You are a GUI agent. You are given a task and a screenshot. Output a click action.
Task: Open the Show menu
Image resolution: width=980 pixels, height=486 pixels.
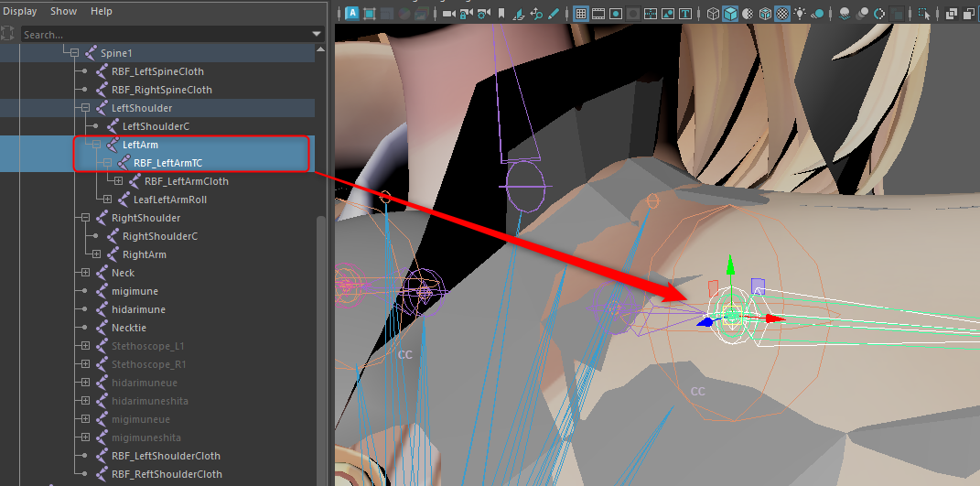point(64,11)
